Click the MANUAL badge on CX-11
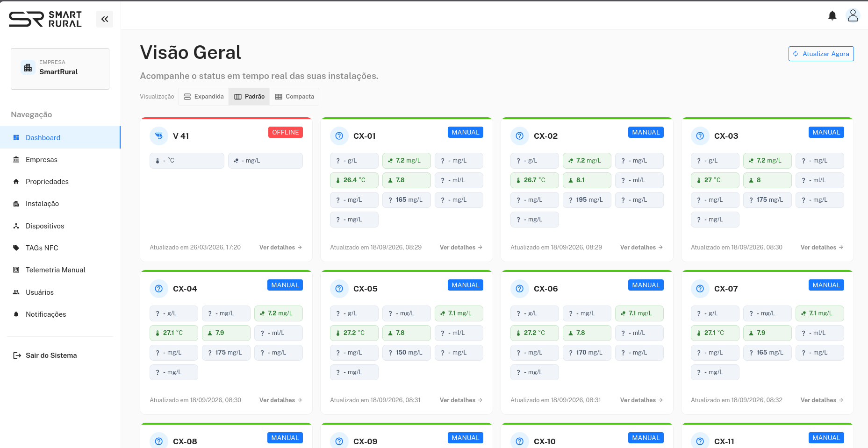This screenshot has height=448, width=868. coord(826,438)
